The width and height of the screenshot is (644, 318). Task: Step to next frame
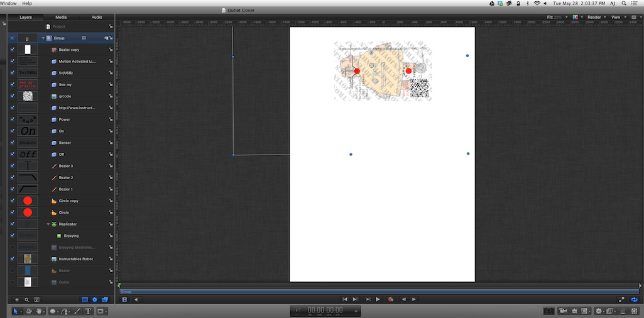tap(414, 300)
